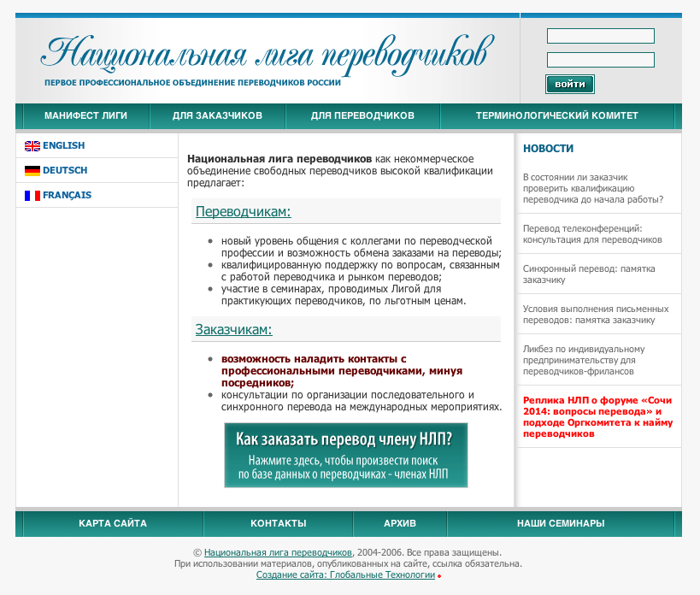The image size is (700, 595).
Task: Click the cursive 'Национальная лига переводчиков' logo
Action: tap(268, 55)
